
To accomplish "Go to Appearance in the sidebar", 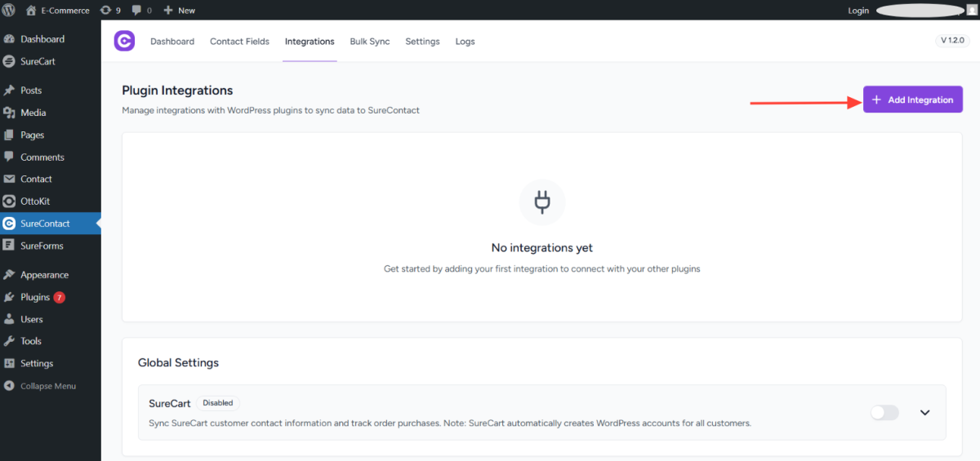I will [44, 275].
